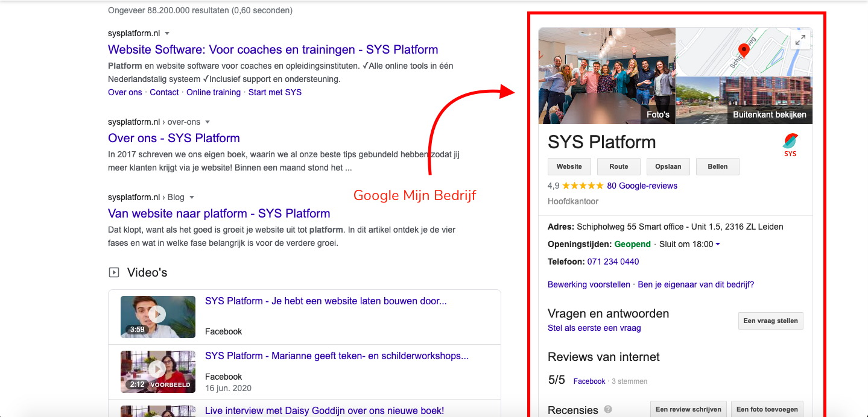Open the 80 Google-reviews link
This screenshot has height=417, width=868.
click(644, 186)
